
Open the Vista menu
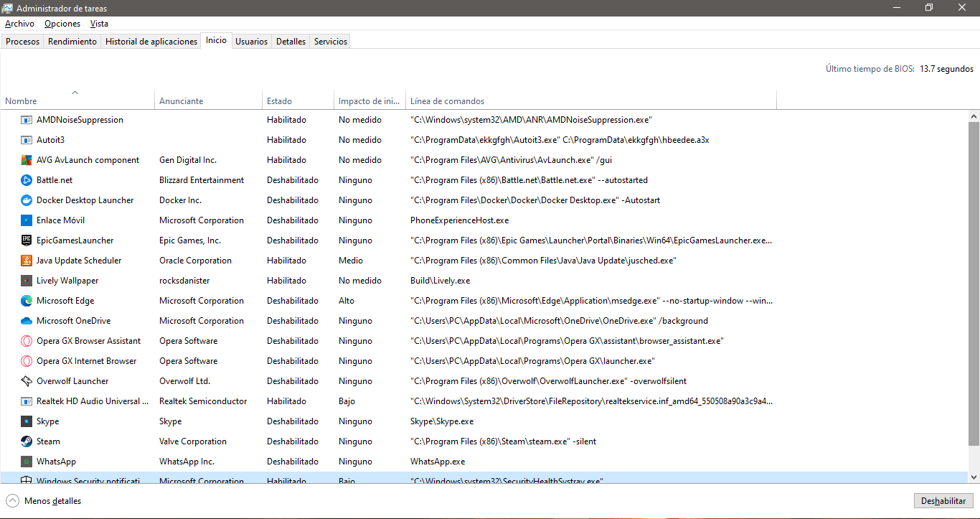tap(100, 24)
